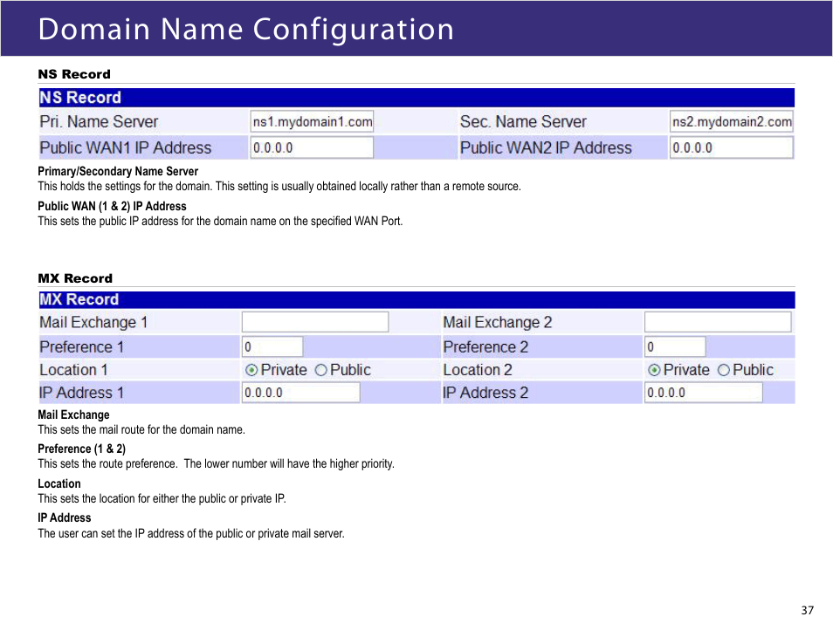Focus the Public WAN2 IP Address field
This screenshot has height=644, width=833.
point(732,147)
